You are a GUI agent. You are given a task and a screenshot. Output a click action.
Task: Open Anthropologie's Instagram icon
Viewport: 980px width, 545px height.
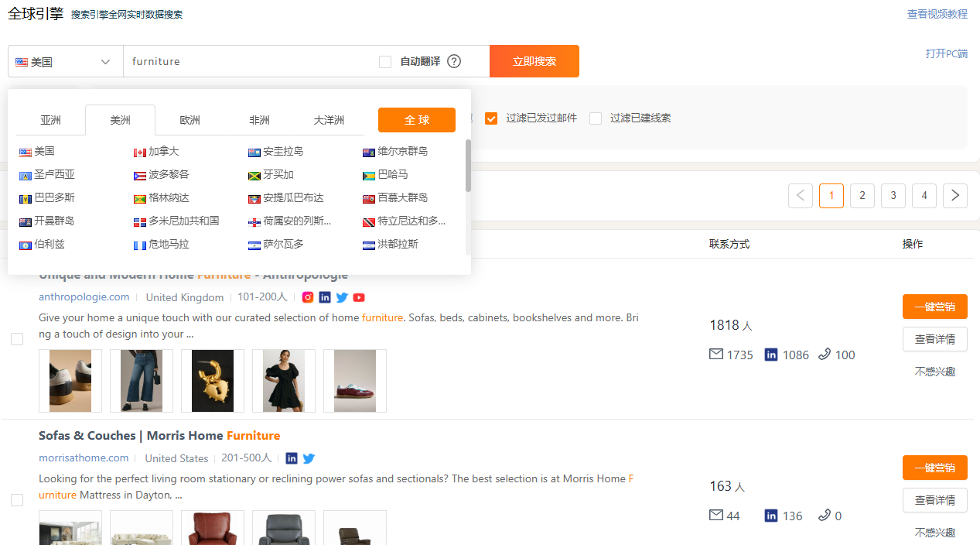[x=308, y=297]
